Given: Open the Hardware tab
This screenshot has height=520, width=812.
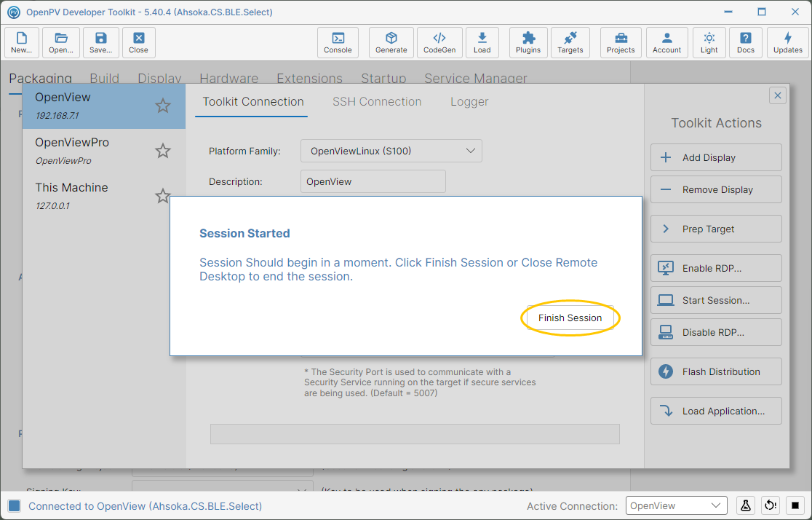Looking at the screenshot, I should tap(228, 78).
